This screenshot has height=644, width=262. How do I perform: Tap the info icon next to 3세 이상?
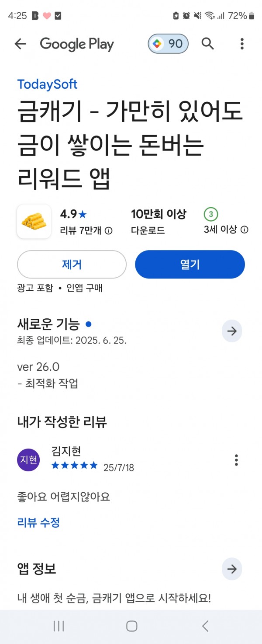[x=245, y=230]
